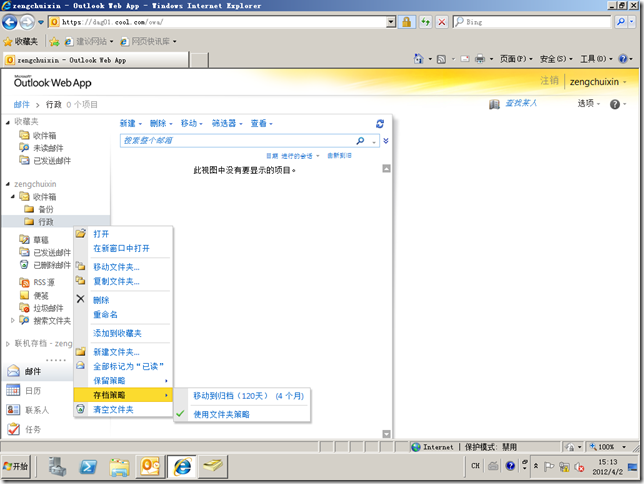Click the refresh icon in the mail toolbar
The width and height of the screenshot is (644, 484).
click(x=380, y=123)
